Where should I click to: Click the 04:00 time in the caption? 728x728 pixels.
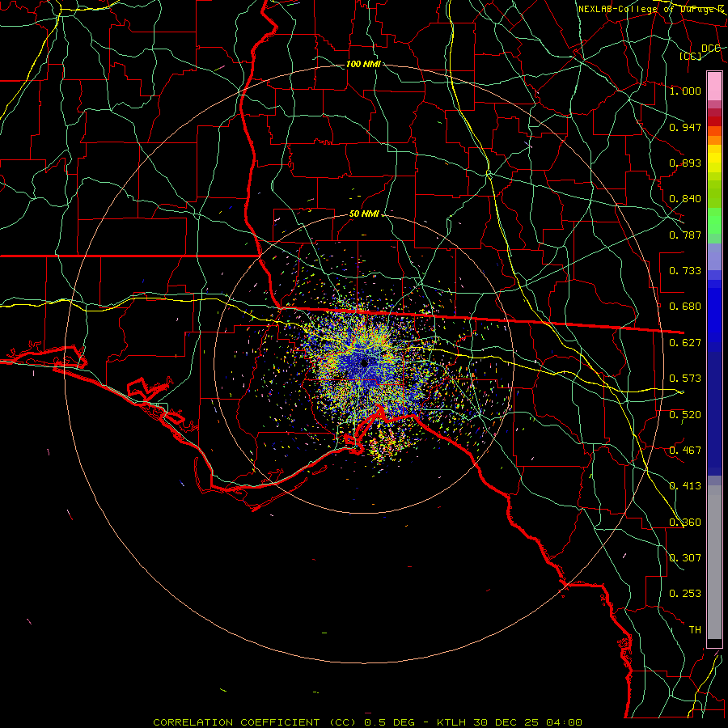pos(564,722)
